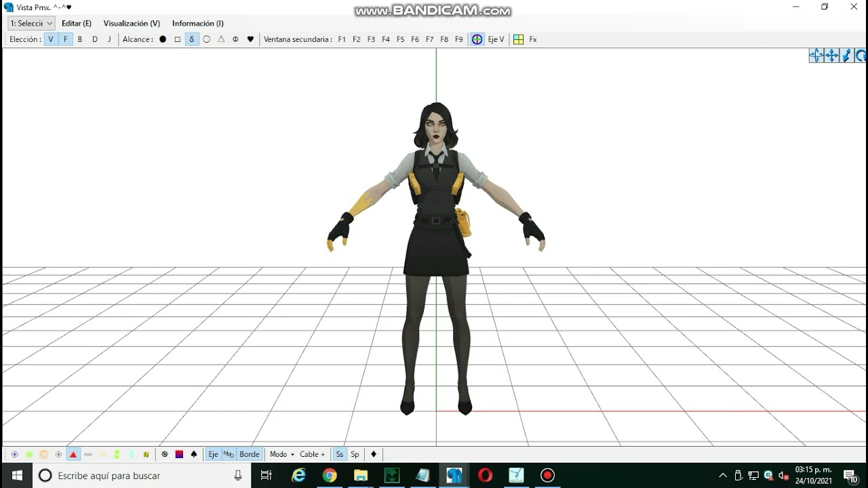Click the 3D move view control icon
868x488 pixels.
pos(816,56)
